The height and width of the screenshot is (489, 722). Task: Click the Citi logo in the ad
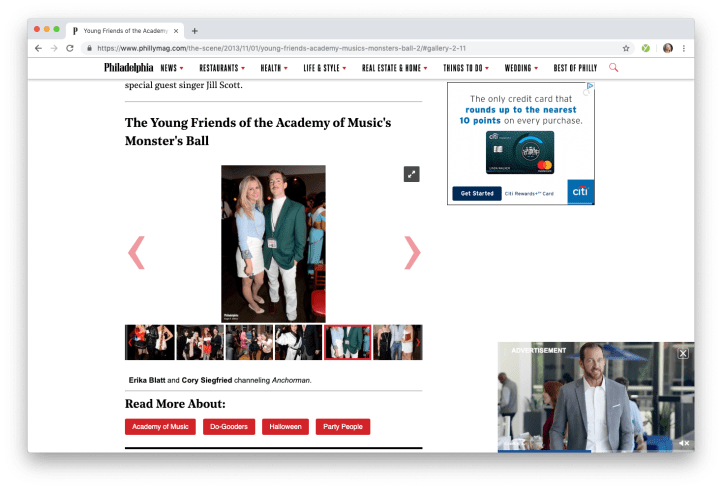tap(581, 192)
